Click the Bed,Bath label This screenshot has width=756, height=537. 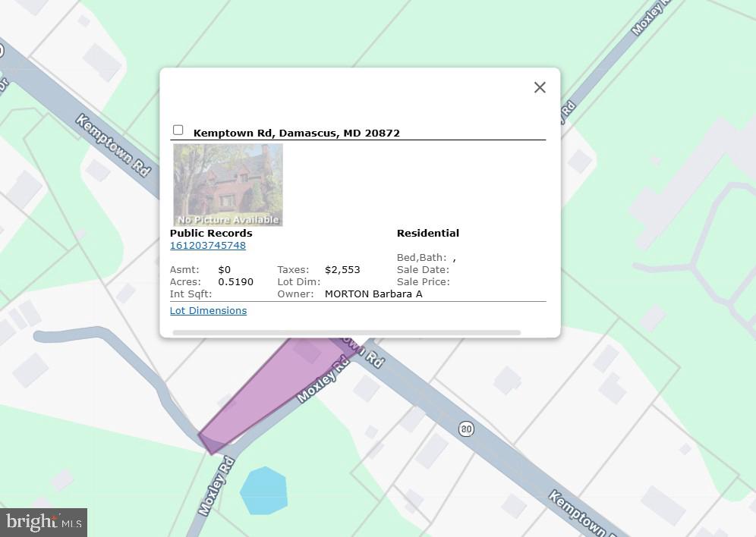421,258
